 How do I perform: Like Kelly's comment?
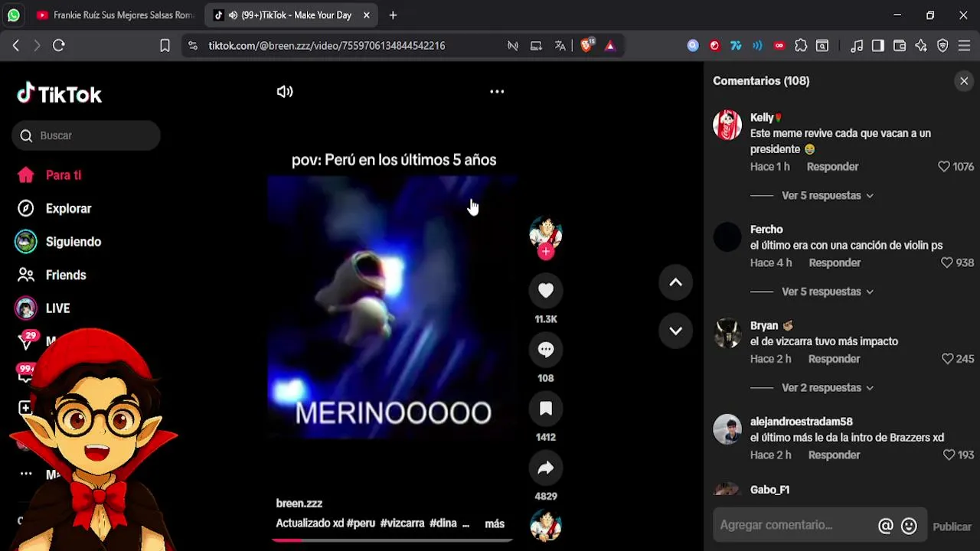click(944, 167)
